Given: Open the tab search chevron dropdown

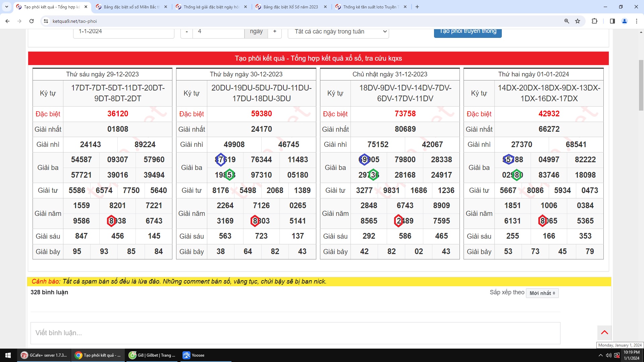Looking at the screenshot, I should point(6,7).
